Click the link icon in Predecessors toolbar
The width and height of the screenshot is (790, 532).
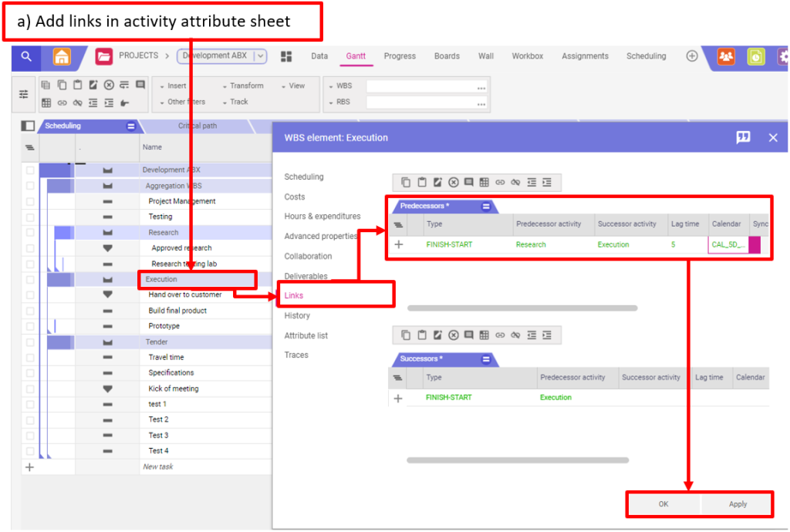tap(500, 183)
